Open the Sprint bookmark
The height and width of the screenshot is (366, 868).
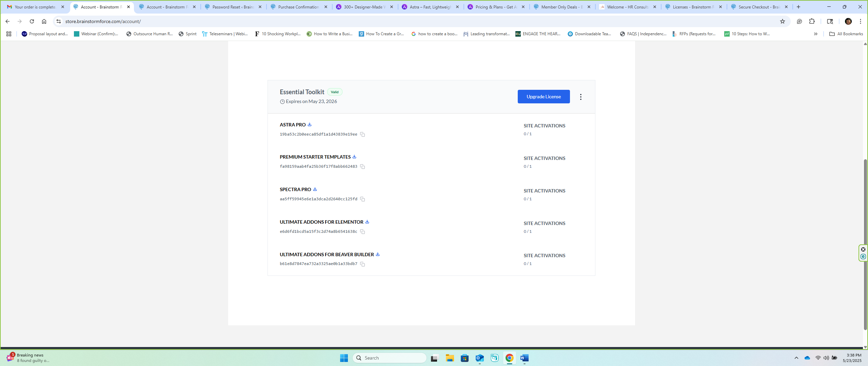(x=188, y=34)
